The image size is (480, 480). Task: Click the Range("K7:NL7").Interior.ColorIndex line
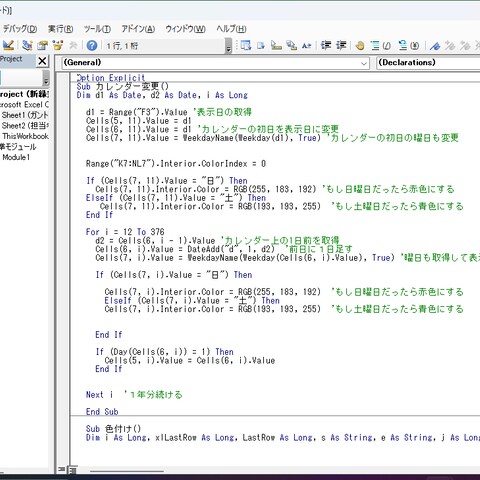pos(176,164)
